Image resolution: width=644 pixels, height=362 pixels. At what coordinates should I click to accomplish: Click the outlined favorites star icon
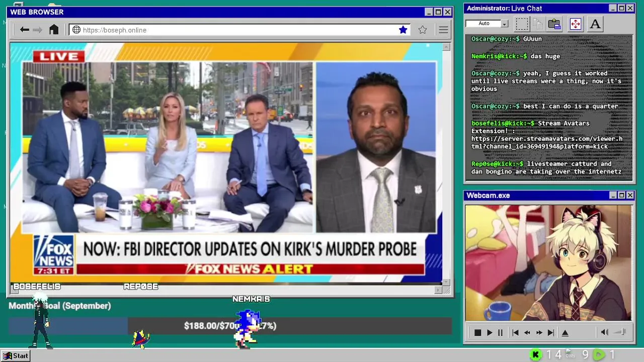(x=423, y=30)
